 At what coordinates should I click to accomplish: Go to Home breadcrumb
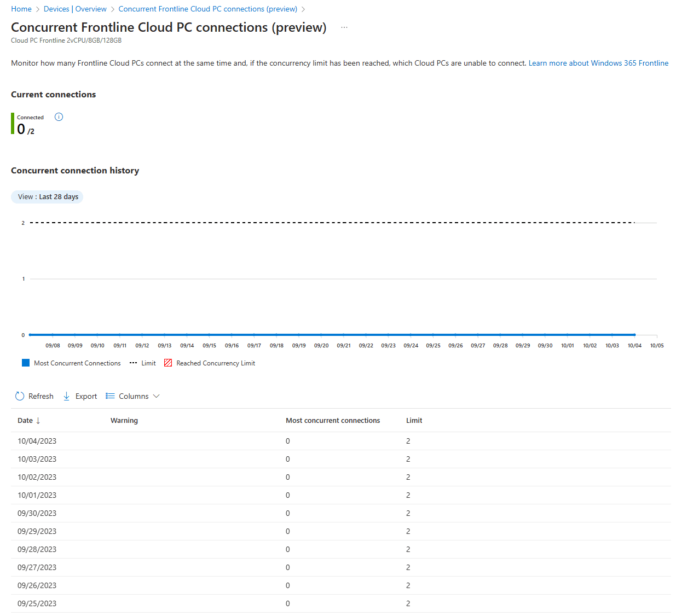21,9
